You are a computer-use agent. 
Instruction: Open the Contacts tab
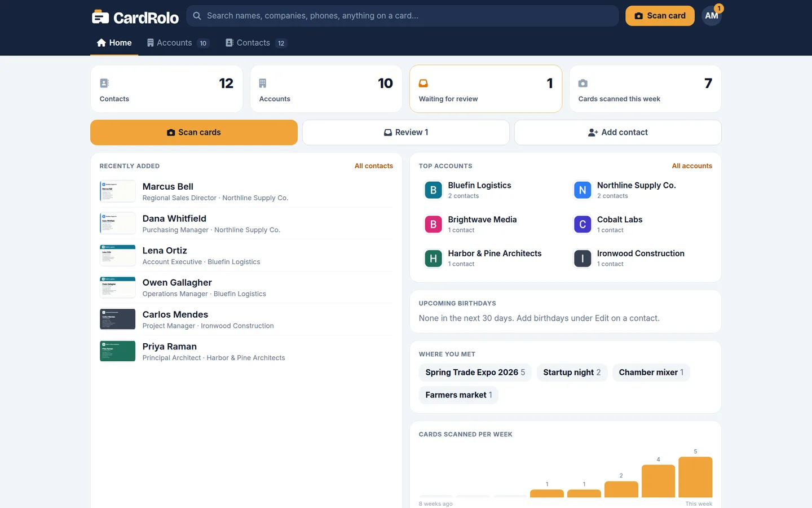[256, 43]
